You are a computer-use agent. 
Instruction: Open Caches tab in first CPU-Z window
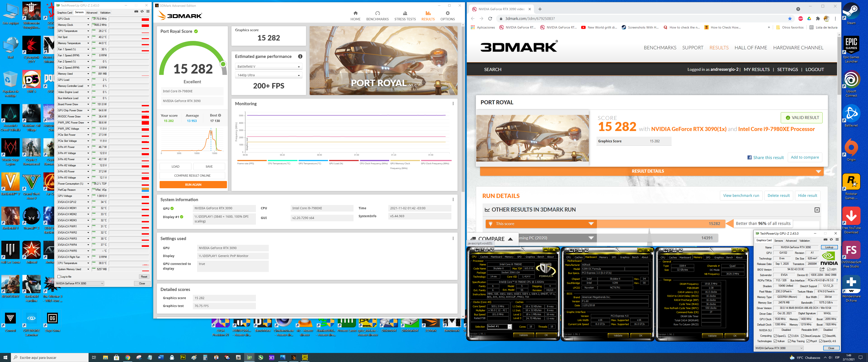[484, 257]
